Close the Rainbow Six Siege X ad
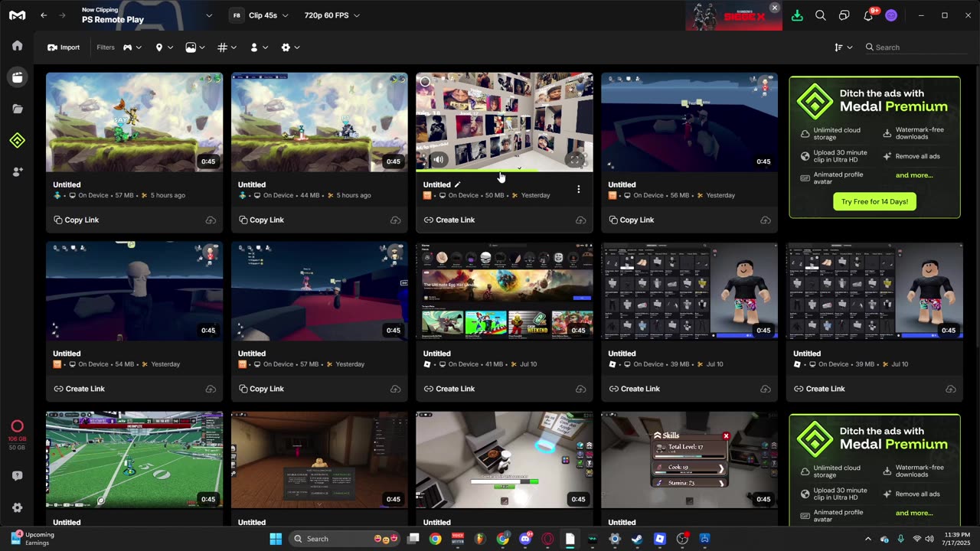This screenshot has height=551, width=980. pyautogui.click(x=774, y=8)
